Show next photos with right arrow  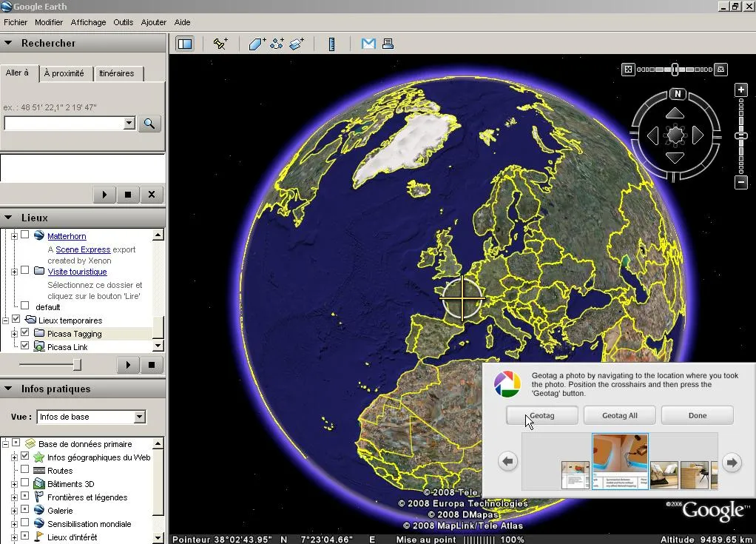pyautogui.click(x=732, y=463)
